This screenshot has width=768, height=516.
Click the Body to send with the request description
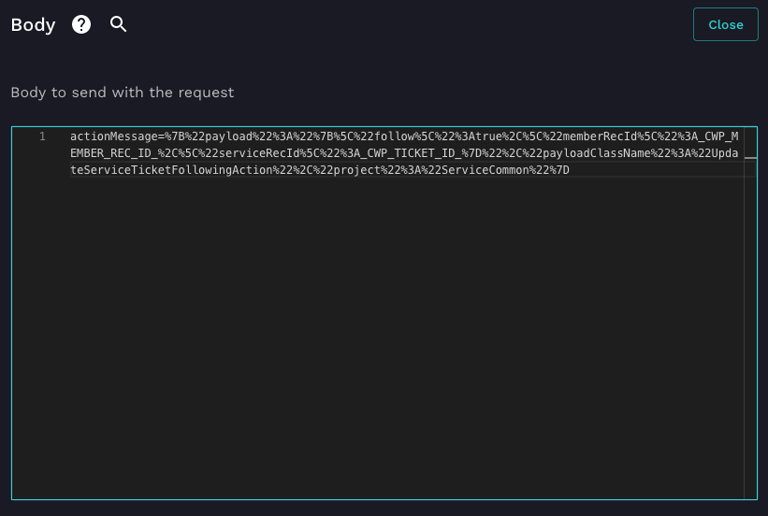122,92
